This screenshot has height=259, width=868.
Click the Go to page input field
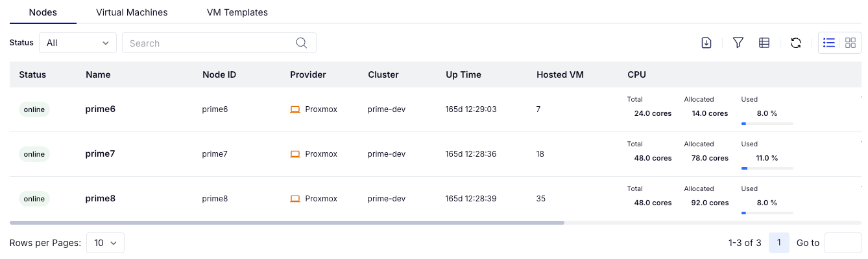(x=842, y=243)
